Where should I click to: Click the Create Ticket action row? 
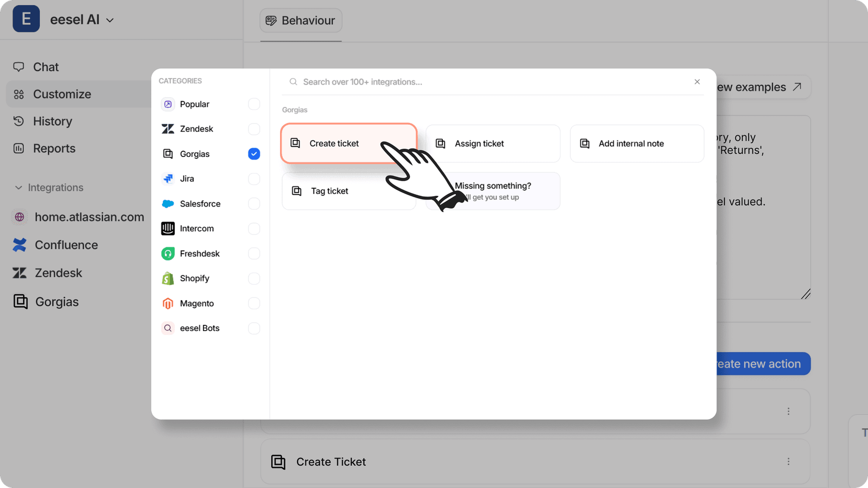(535, 462)
